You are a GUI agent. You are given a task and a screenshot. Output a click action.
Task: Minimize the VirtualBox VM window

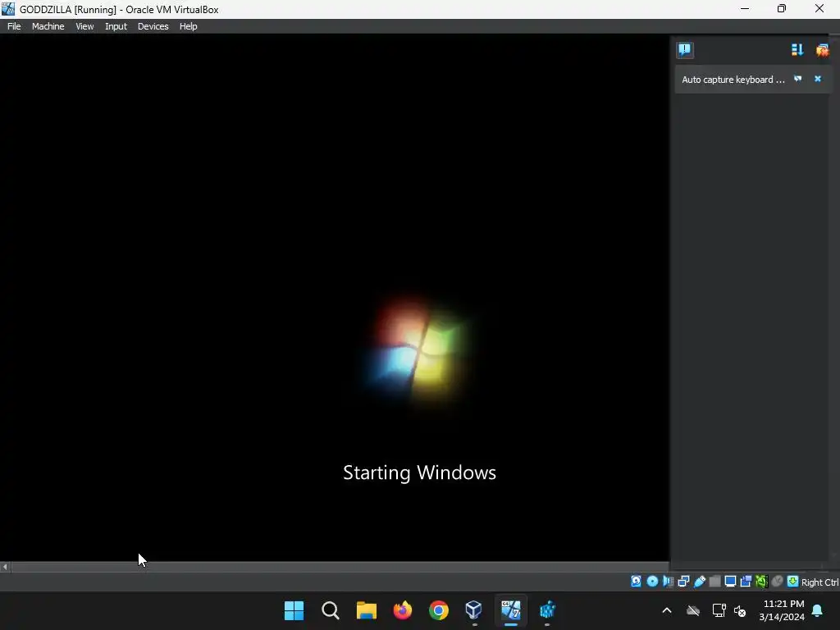click(745, 9)
